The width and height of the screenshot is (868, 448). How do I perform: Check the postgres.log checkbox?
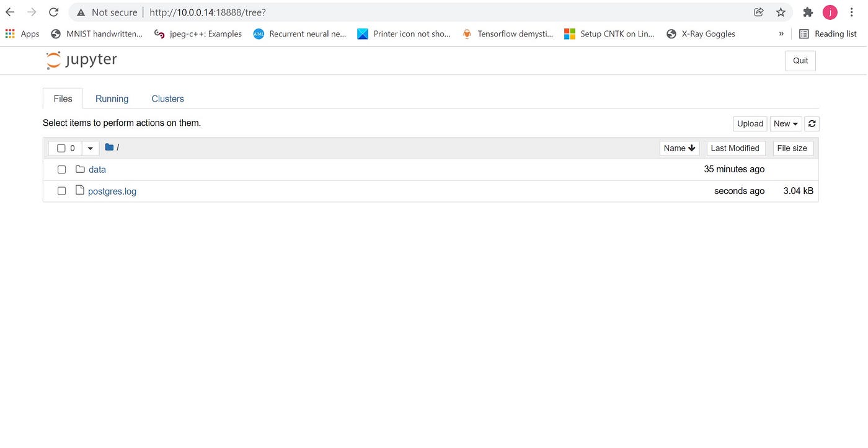pos(61,191)
